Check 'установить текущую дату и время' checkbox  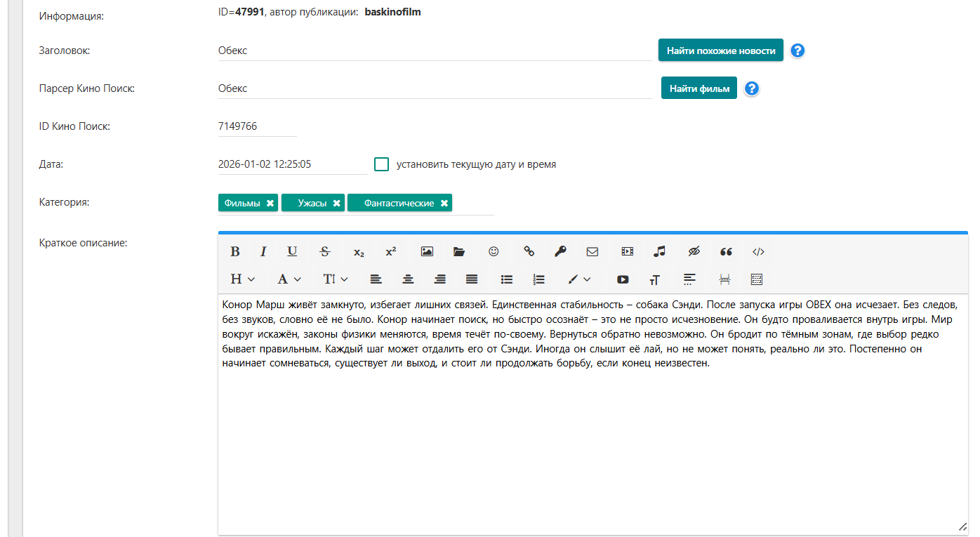pos(381,164)
